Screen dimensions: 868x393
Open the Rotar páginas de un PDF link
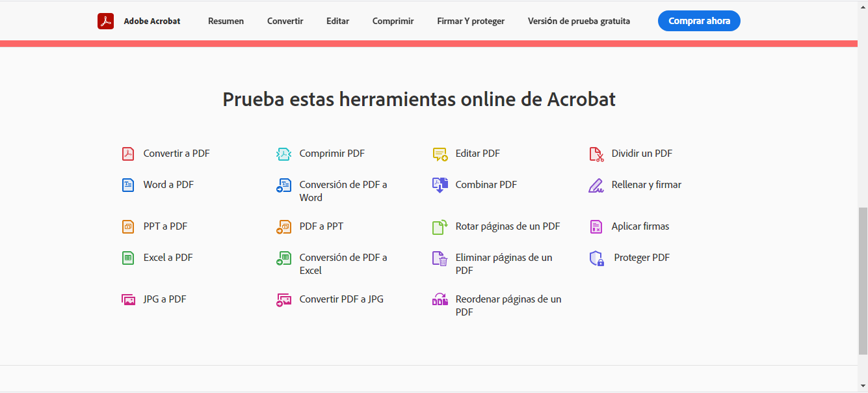pos(508,226)
